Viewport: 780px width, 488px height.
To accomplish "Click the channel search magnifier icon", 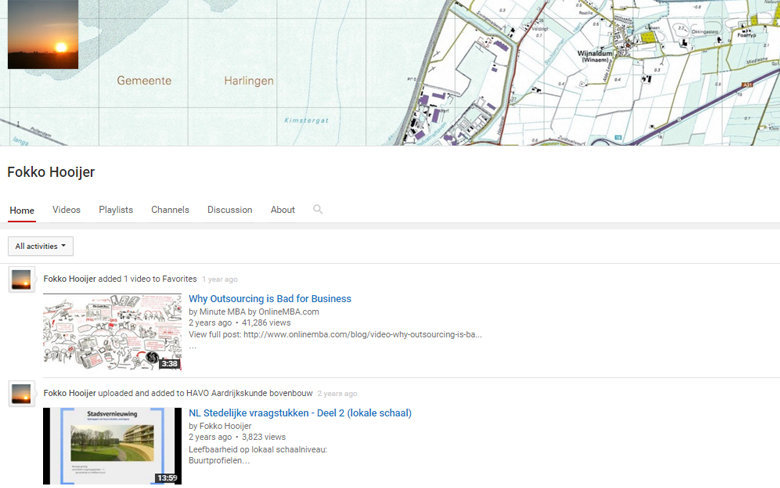I will pyautogui.click(x=318, y=209).
